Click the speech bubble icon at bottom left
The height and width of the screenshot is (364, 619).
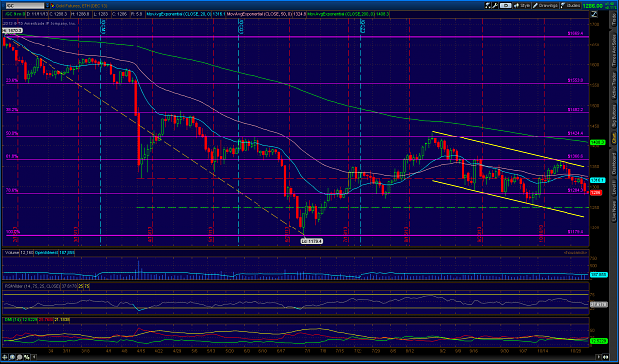click(20, 357)
